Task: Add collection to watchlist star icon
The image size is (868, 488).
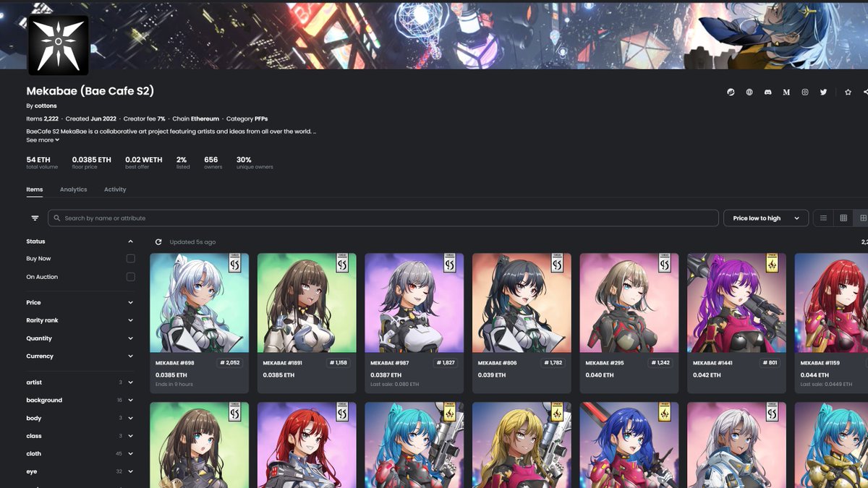Action: pyautogui.click(x=848, y=92)
